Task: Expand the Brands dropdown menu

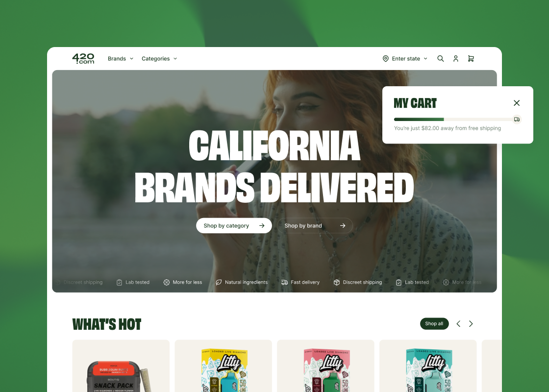Action: click(121, 58)
